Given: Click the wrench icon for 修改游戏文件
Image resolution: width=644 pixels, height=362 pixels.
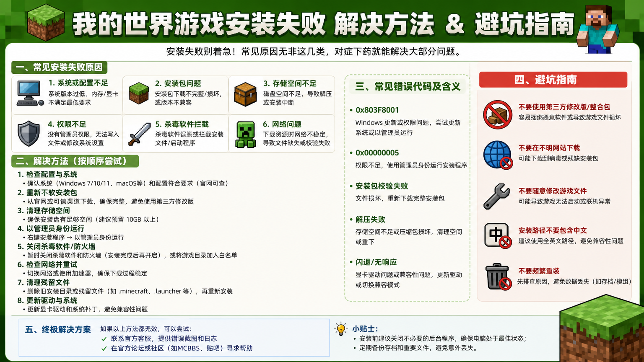Looking at the screenshot, I should [496, 196].
